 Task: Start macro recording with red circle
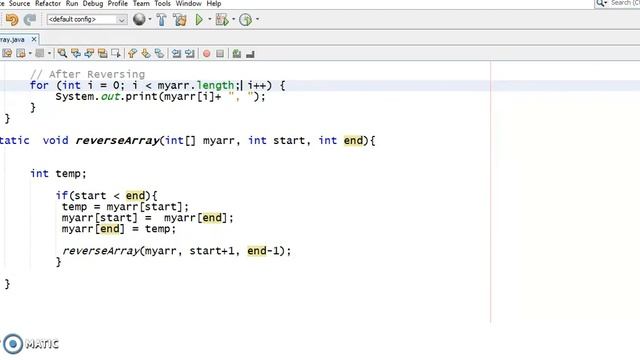point(207,53)
